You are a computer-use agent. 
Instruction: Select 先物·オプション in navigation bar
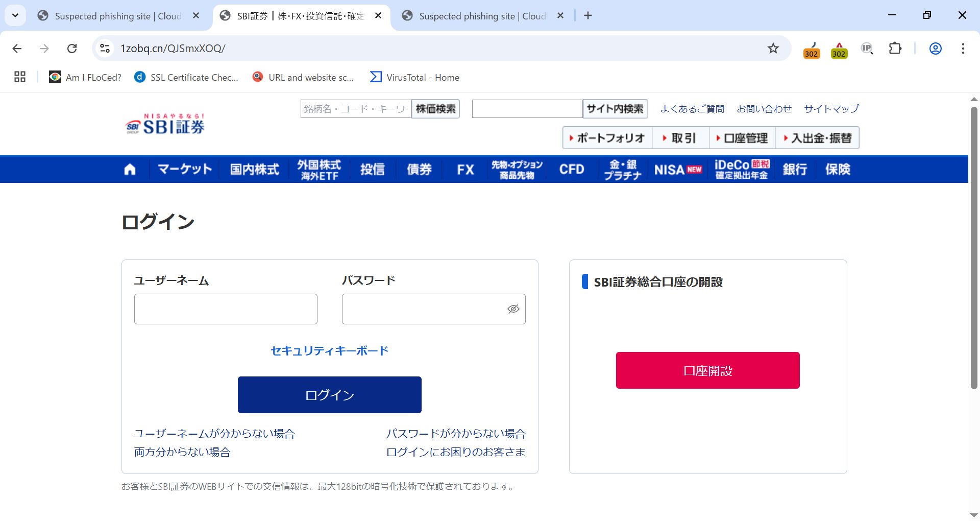pos(517,169)
